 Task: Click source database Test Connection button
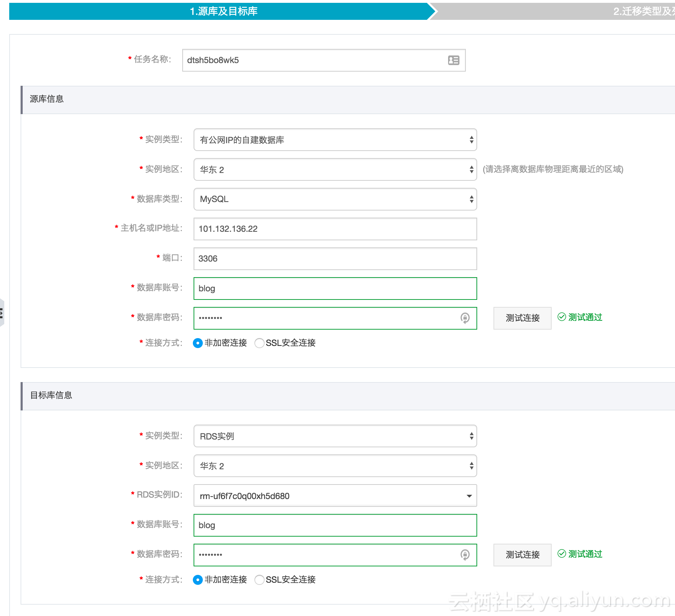coord(522,318)
